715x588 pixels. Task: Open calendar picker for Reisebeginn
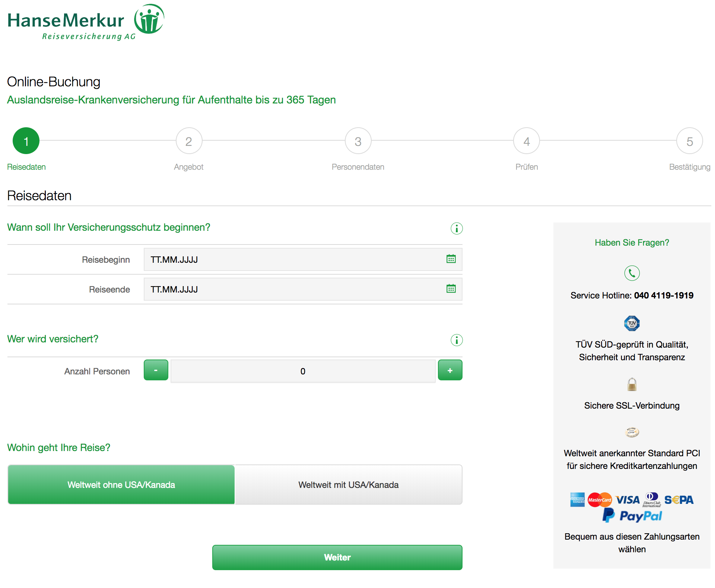[451, 259]
